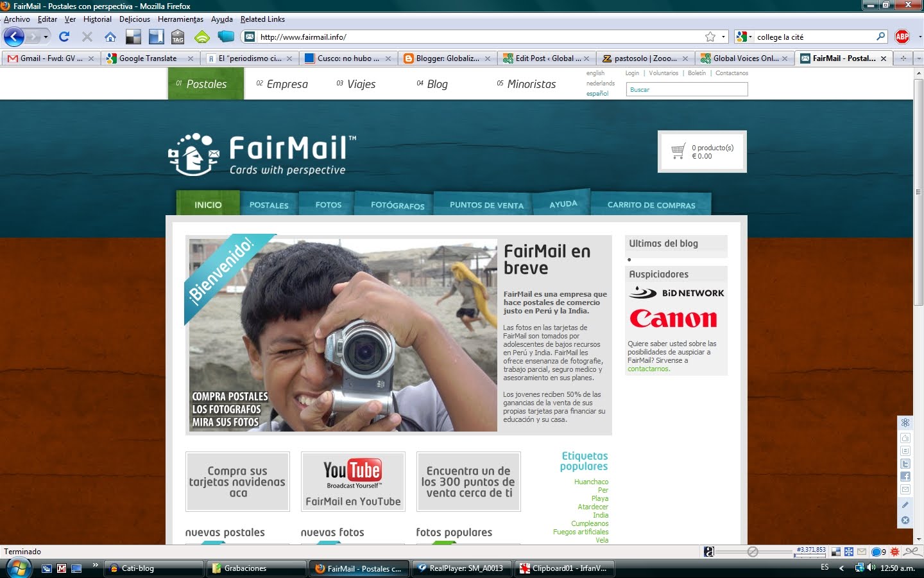The width and height of the screenshot is (924, 578).
Task: Click the red sunburst status bar icon
Action: (x=894, y=552)
